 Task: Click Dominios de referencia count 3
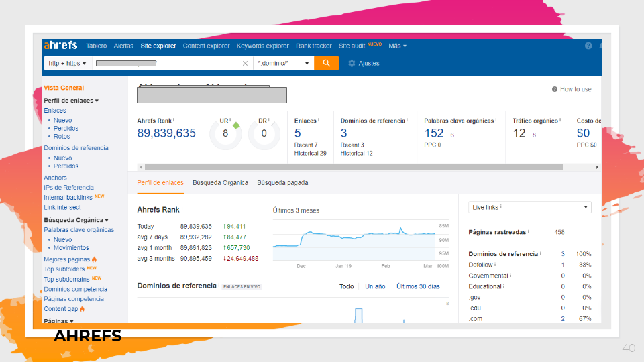[x=343, y=133]
